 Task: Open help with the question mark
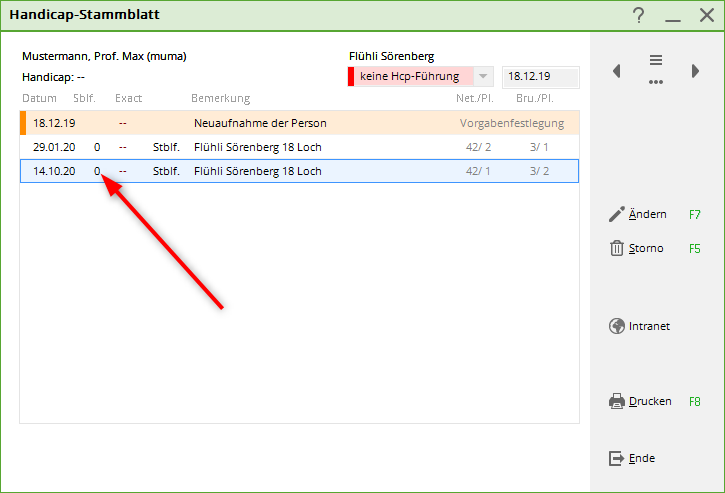(639, 15)
